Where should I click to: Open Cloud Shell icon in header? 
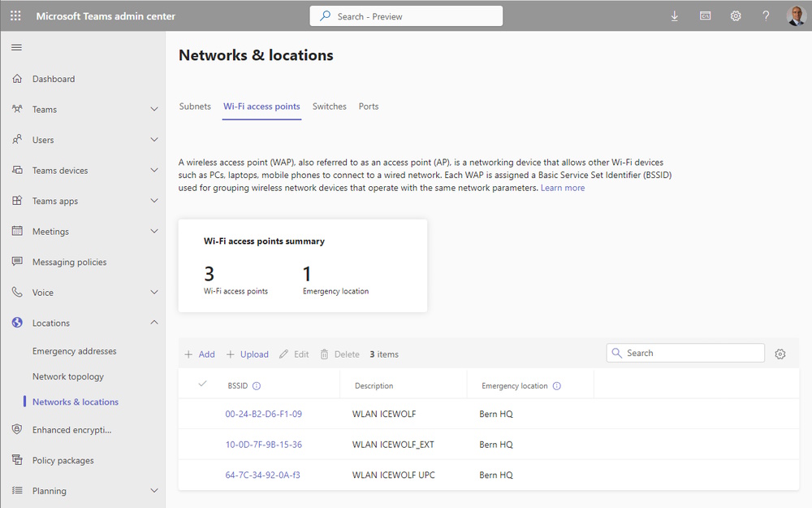click(705, 16)
